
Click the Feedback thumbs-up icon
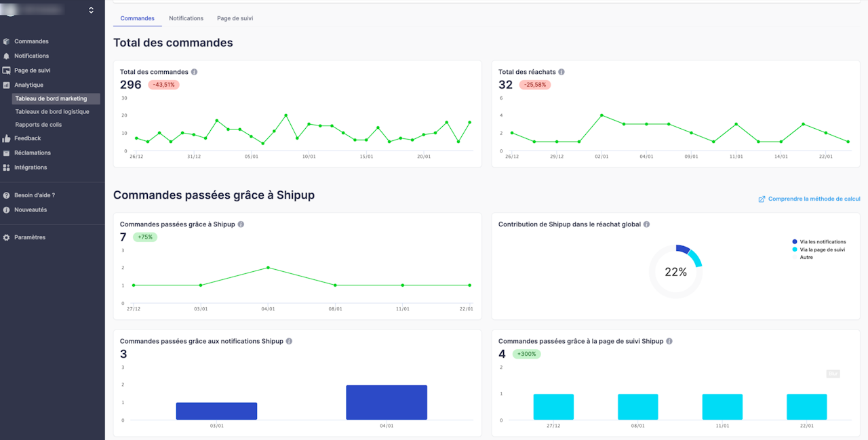click(x=7, y=138)
